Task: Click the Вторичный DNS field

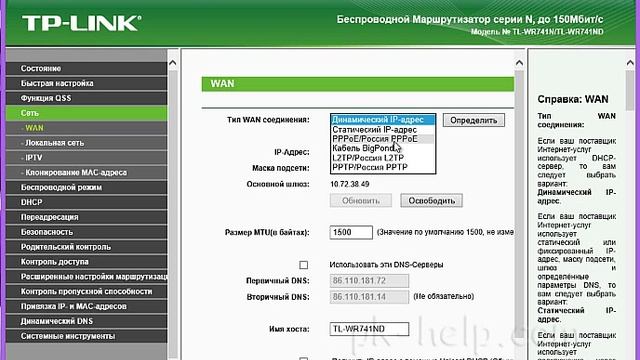Action: pyautogui.click(x=369, y=297)
